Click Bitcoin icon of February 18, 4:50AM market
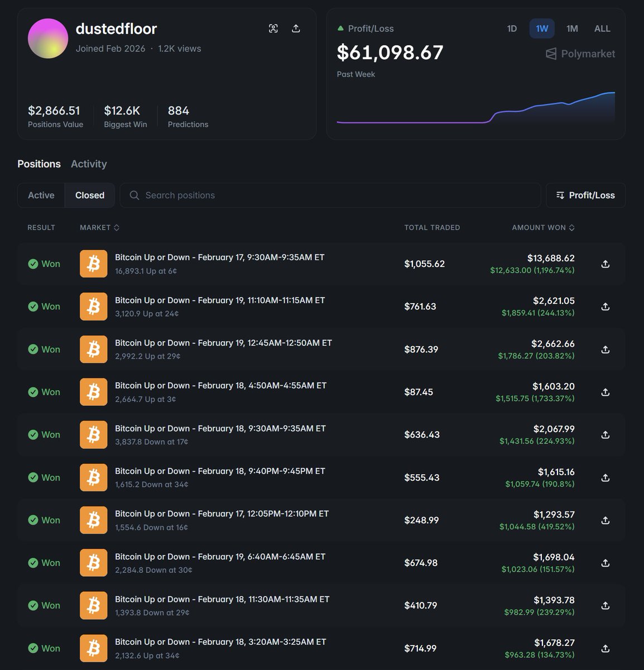 [x=93, y=392]
